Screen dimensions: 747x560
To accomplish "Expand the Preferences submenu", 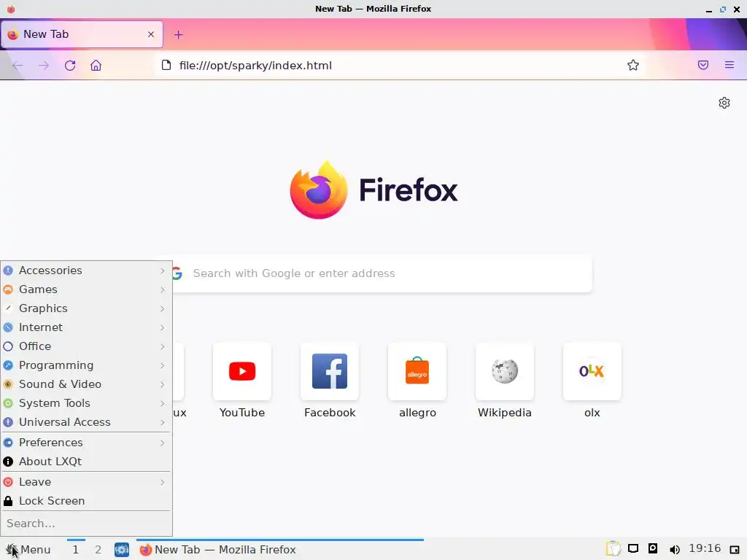I will [86, 443].
